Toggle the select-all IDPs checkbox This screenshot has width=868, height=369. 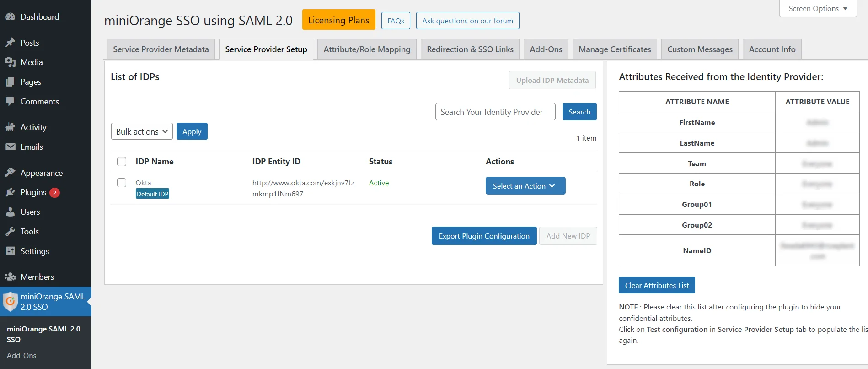122,162
